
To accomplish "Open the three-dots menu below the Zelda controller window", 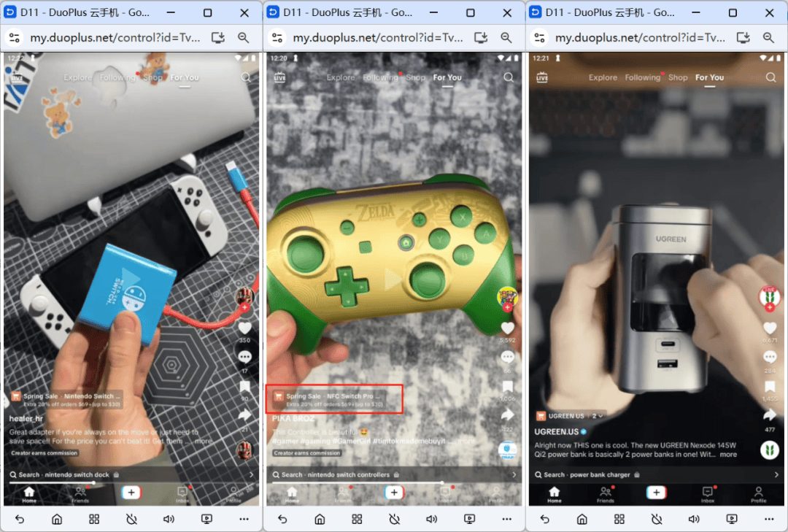I will (x=506, y=519).
